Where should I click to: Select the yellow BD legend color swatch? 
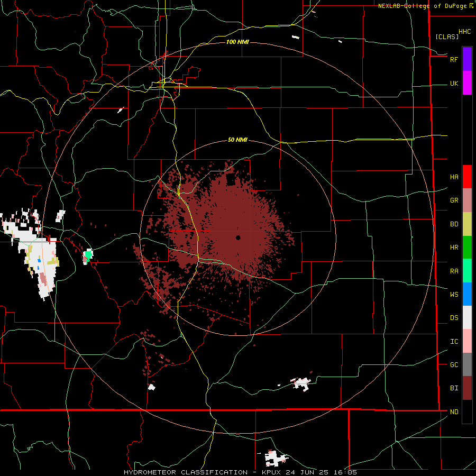[467, 224]
